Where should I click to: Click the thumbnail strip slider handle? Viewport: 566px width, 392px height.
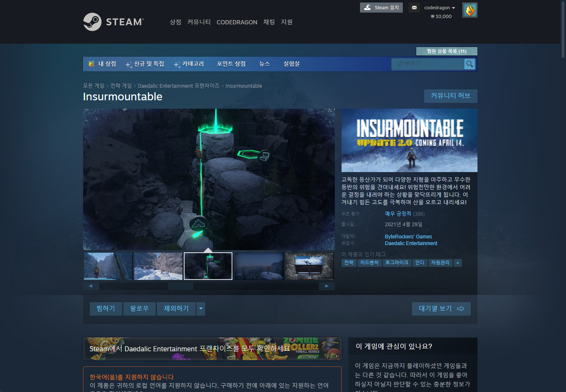(x=181, y=286)
